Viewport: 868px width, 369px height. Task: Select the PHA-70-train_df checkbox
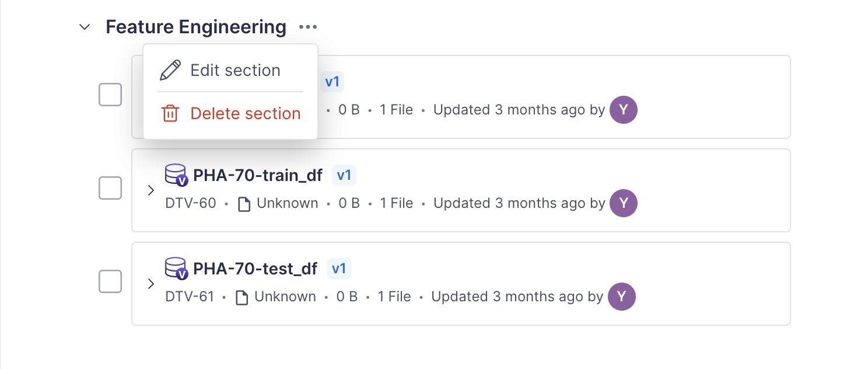click(x=110, y=188)
